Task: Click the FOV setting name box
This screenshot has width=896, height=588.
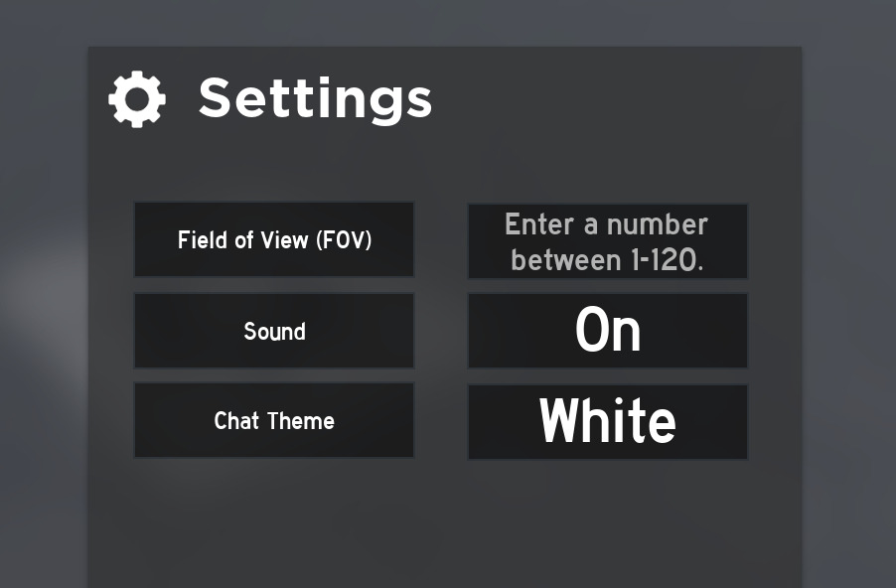Action: 274,239
